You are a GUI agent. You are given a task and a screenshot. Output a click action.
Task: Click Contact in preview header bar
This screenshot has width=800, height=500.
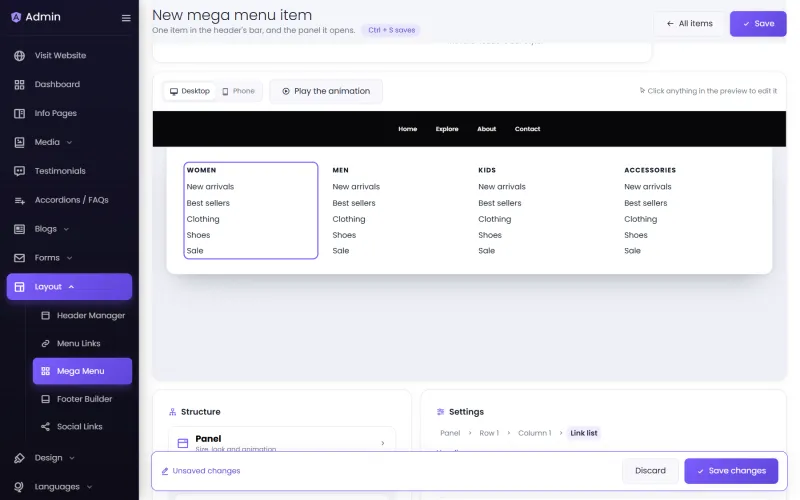coord(528,129)
